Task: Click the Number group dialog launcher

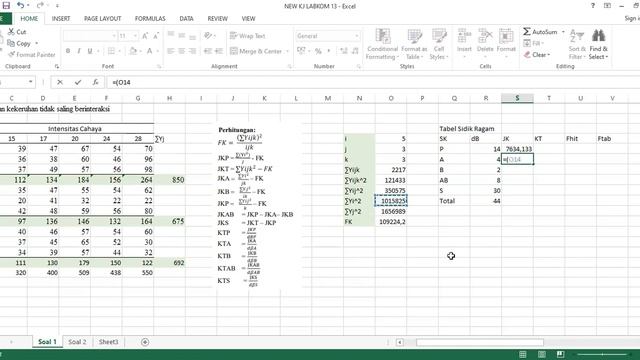Action: [359, 67]
